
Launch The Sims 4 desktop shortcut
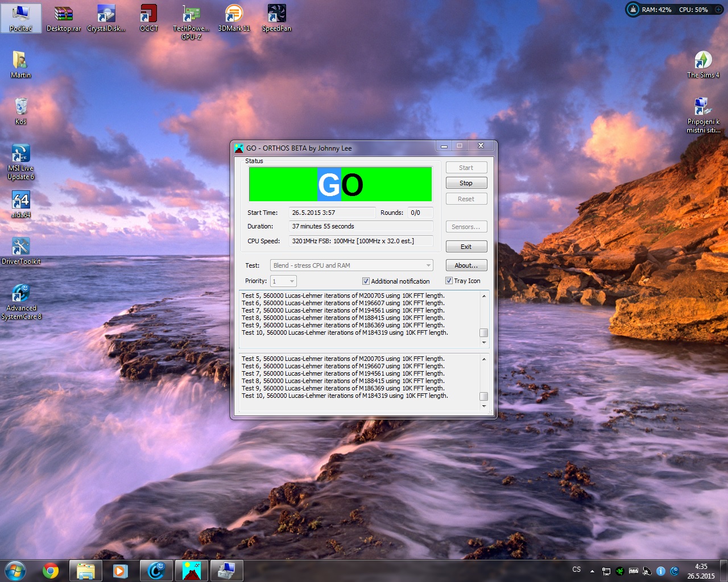pos(703,64)
